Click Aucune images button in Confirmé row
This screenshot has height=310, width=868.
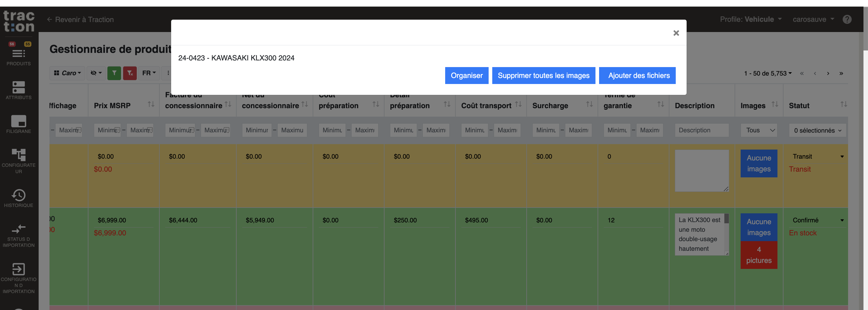pyautogui.click(x=758, y=227)
